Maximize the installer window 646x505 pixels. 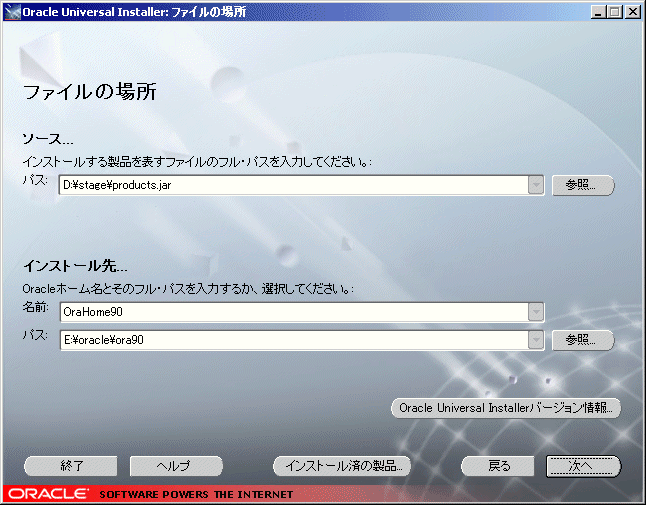(x=615, y=12)
